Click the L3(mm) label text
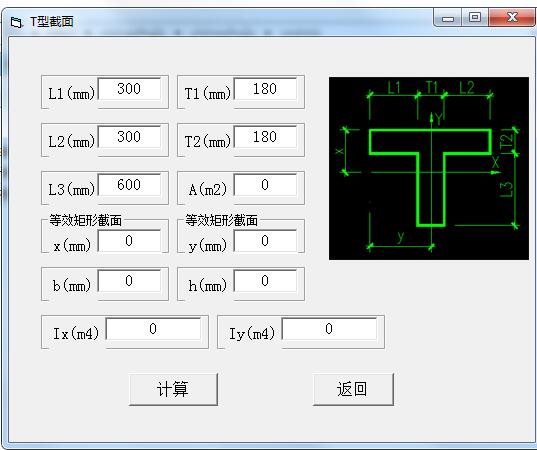 click(x=71, y=189)
